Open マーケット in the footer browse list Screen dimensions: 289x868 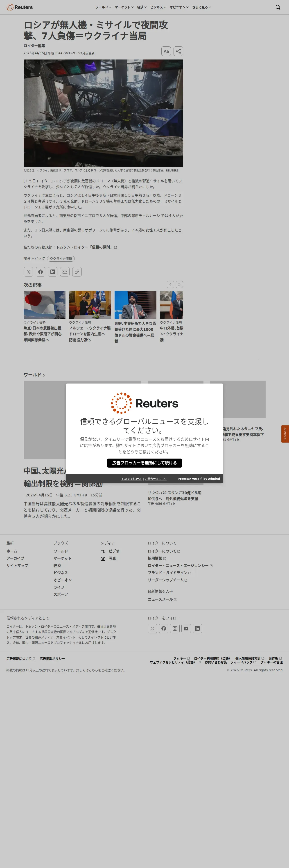(63, 558)
